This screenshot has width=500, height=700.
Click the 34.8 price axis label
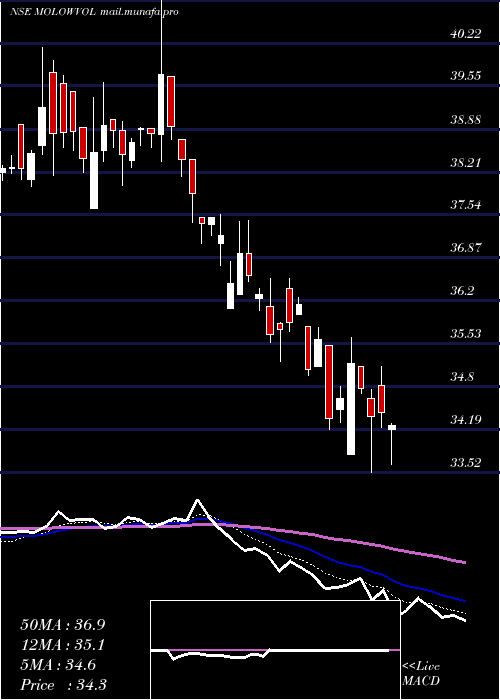point(462,377)
